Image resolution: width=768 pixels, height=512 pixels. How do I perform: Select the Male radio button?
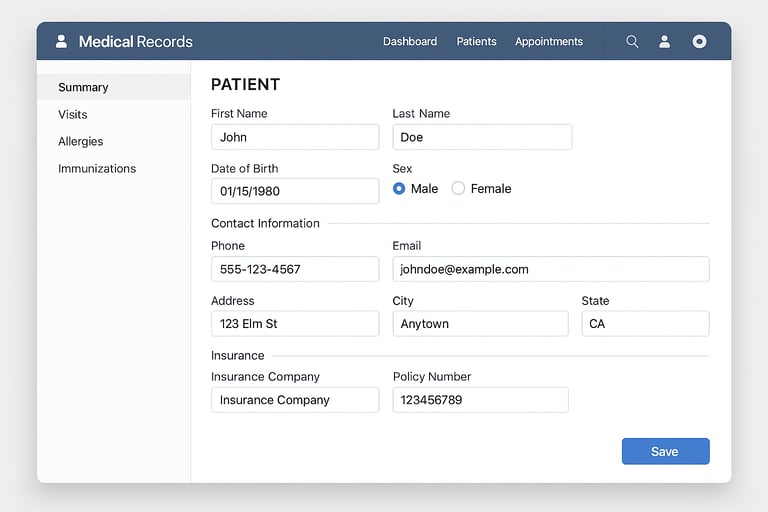tap(399, 188)
